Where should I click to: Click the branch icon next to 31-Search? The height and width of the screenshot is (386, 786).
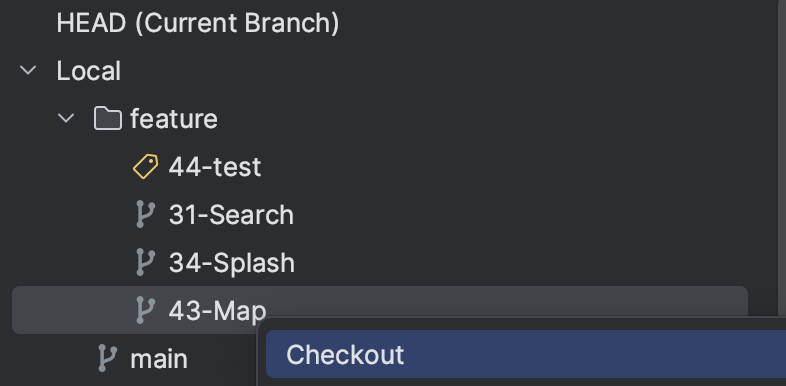pyautogui.click(x=145, y=215)
